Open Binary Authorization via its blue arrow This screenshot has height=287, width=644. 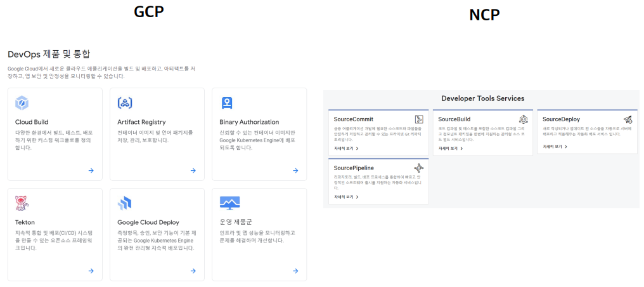tap(295, 171)
